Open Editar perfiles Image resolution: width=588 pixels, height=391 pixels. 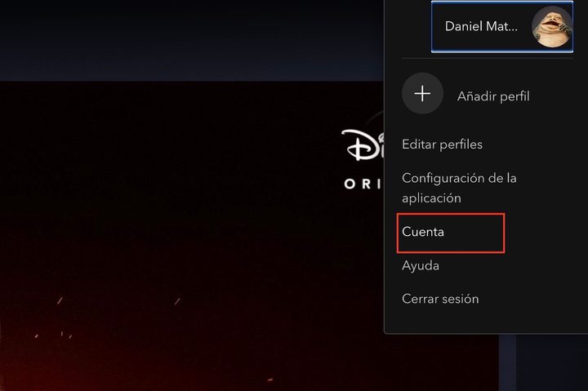tap(442, 144)
